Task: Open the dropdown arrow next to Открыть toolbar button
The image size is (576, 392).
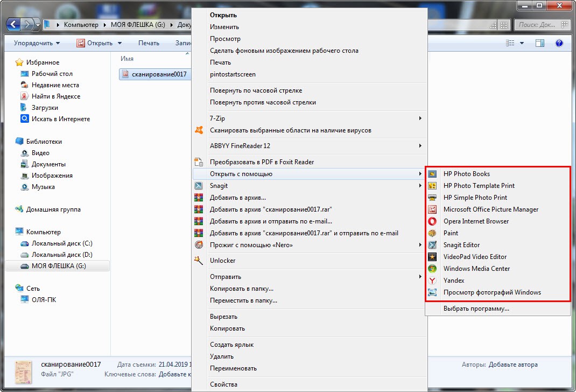Action: (x=120, y=43)
